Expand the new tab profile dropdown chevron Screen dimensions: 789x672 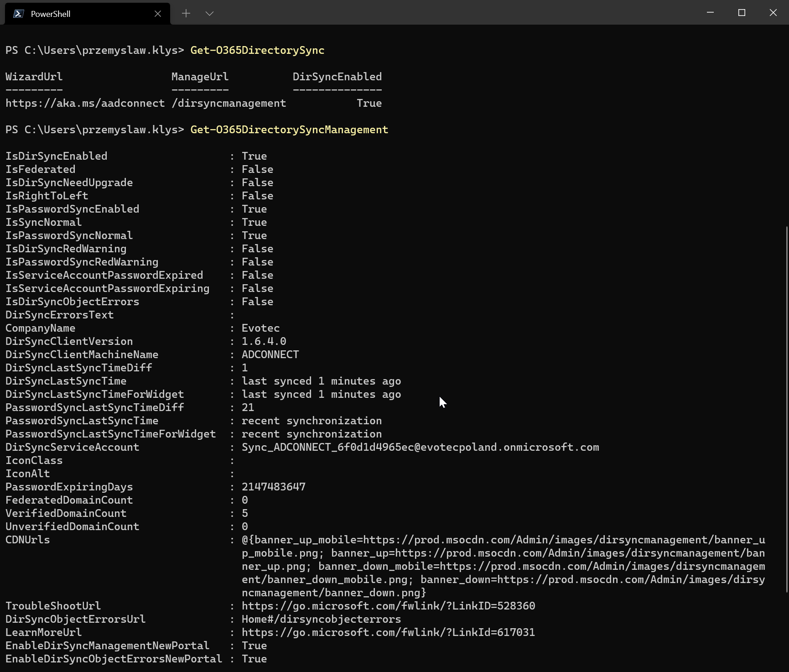[210, 14]
